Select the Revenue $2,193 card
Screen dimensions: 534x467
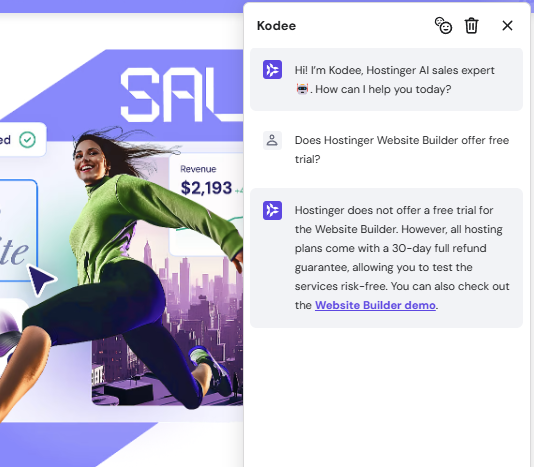coord(206,204)
